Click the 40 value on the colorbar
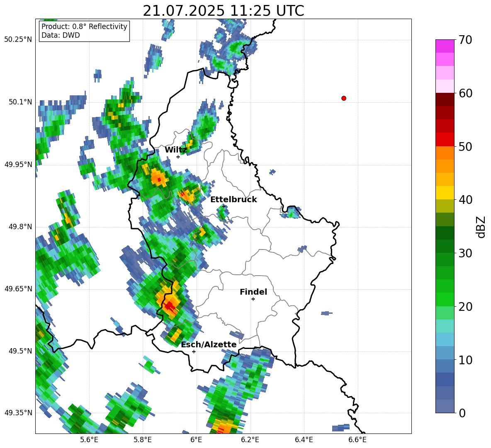The width and height of the screenshot is (491, 448). (465, 200)
